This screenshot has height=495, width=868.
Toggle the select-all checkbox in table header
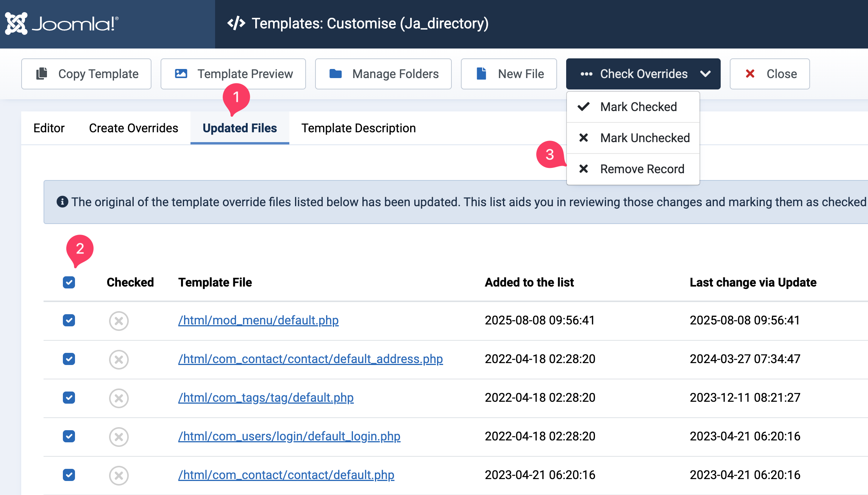click(x=69, y=282)
